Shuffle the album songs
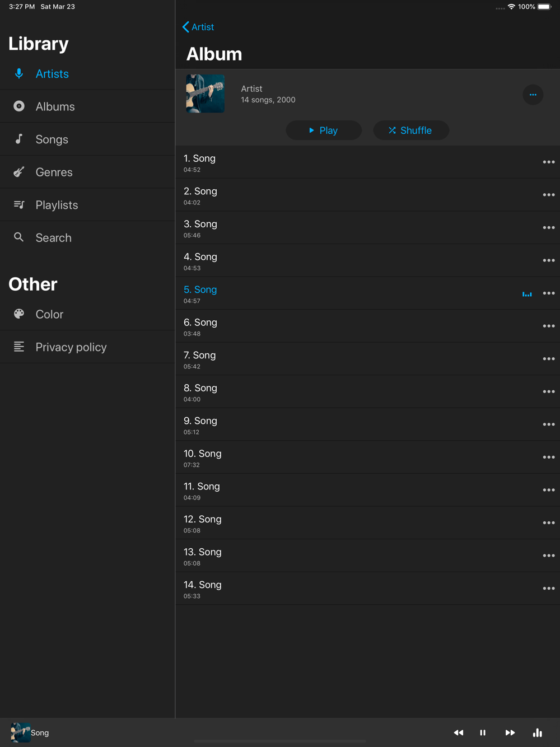Image resolution: width=560 pixels, height=747 pixels. tap(410, 130)
